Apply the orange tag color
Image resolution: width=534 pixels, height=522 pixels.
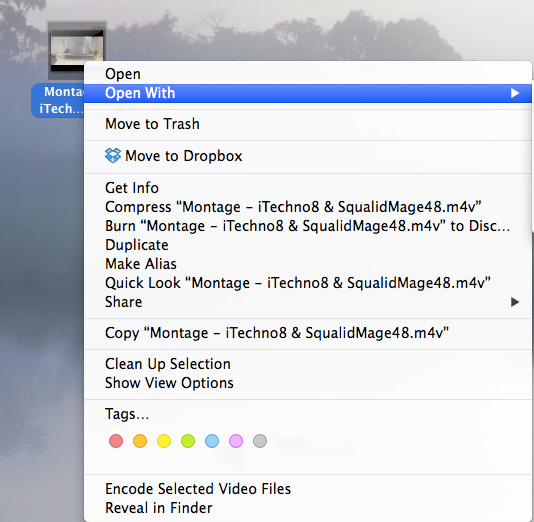pyautogui.click(x=140, y=441)
